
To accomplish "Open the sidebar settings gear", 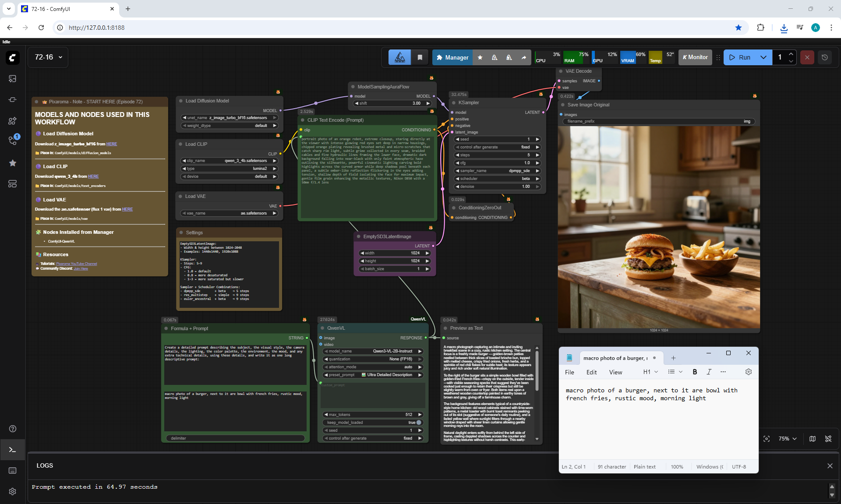I will (12, 491).
